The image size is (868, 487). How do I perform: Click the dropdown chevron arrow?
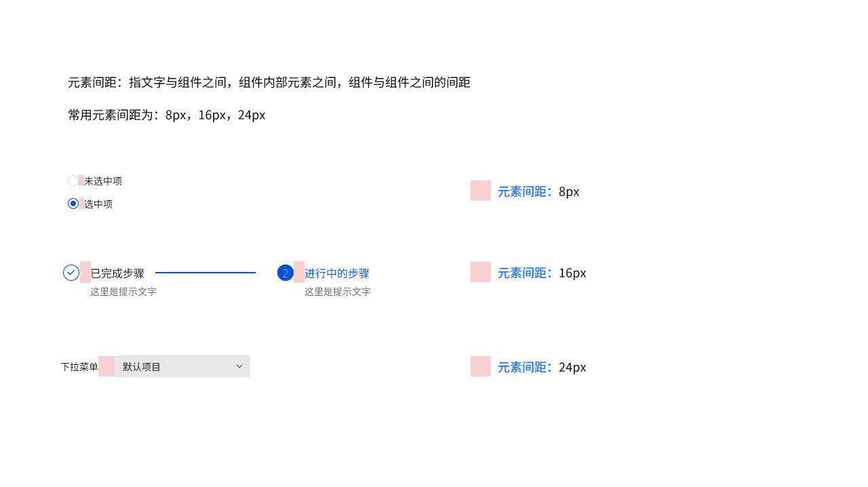(x=239, y=366)
